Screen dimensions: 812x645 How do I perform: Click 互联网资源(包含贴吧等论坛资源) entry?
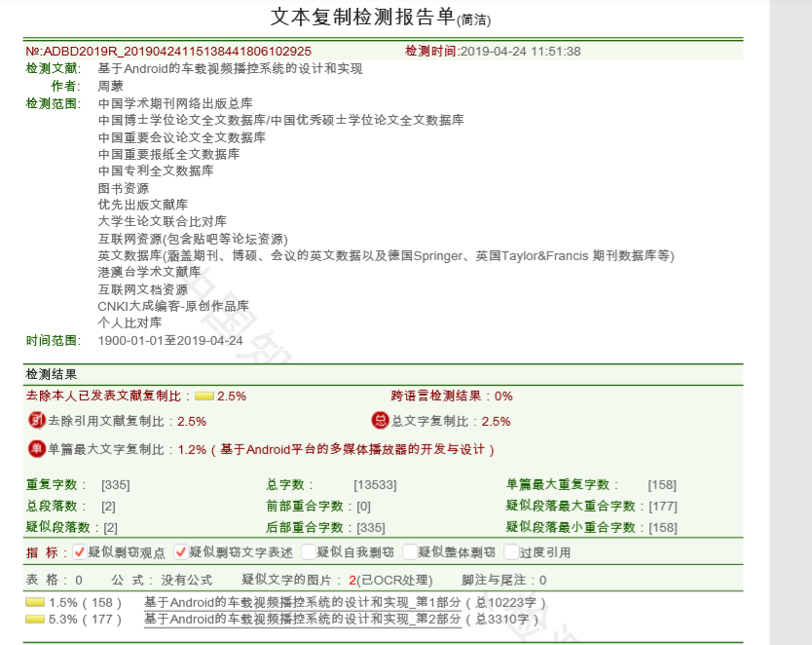[193, 239]
